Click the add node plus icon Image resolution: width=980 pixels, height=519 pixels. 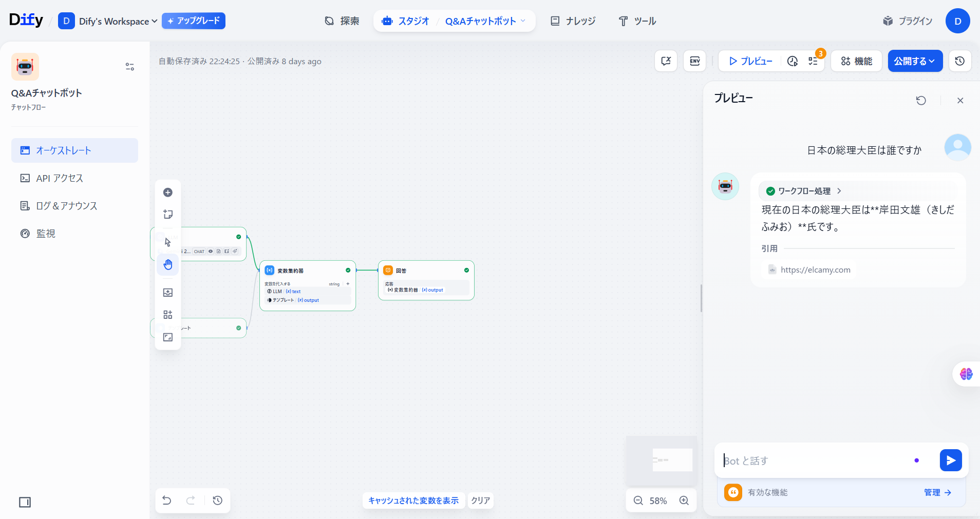click(x=168, y=193)
